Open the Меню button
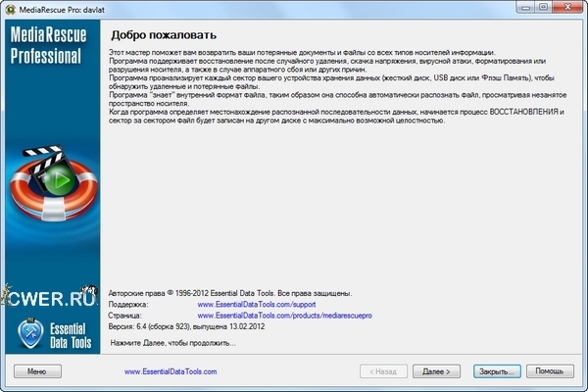The image size is (588, 392). coord(37,371)
